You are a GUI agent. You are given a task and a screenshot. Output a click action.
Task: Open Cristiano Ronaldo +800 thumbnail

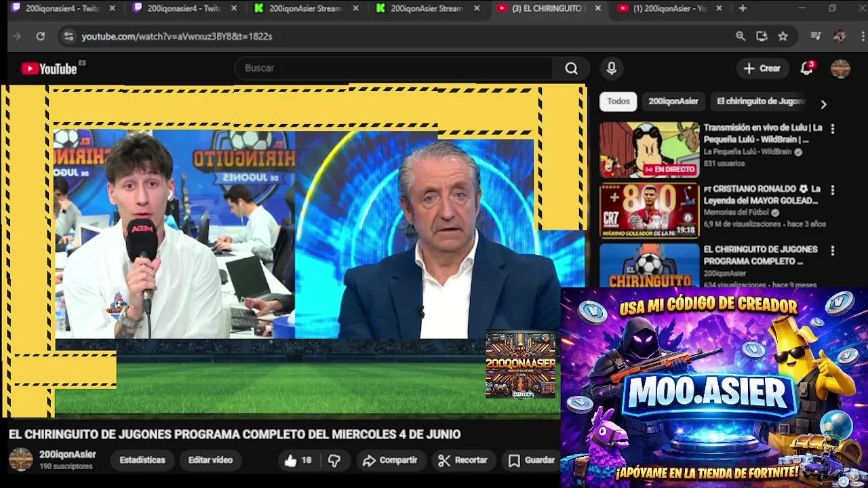point(649,211)
